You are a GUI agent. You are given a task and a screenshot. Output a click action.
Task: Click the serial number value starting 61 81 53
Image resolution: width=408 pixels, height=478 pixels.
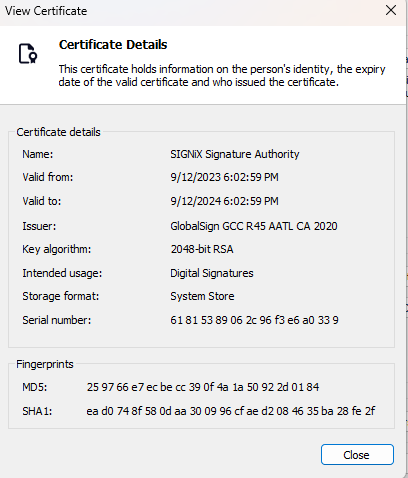[x=254, y=320]
